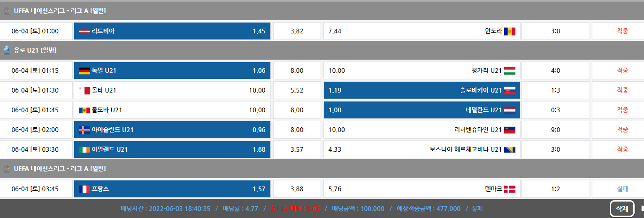Click the Denmark flag icon
The image size is (644, 218).
click(x=509, y=189)
